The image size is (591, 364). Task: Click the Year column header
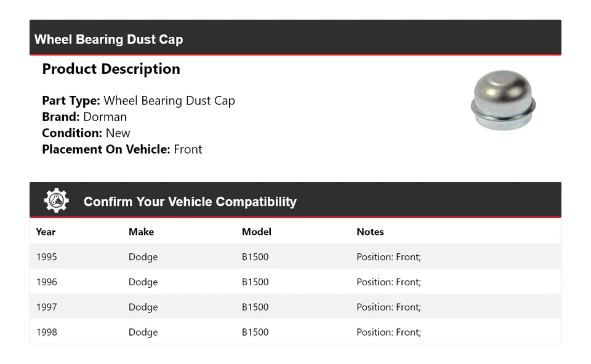[46, 232]
